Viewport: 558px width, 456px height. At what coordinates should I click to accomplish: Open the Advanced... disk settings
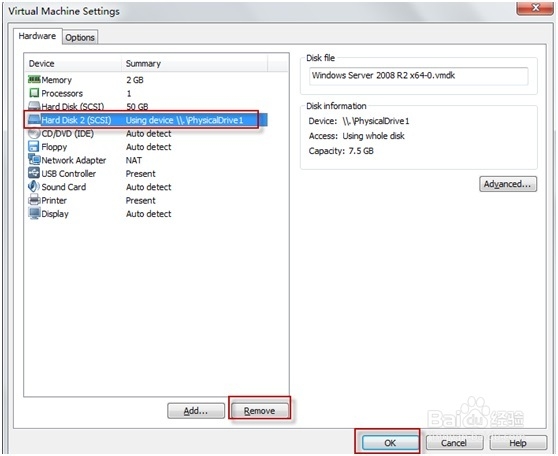(507, 184)
